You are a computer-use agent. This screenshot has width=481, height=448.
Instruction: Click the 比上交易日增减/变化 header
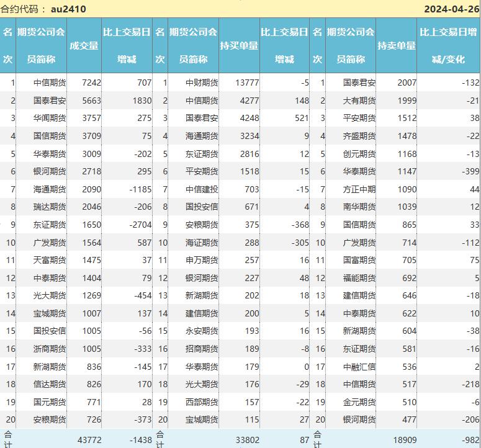tap(448, 46)
